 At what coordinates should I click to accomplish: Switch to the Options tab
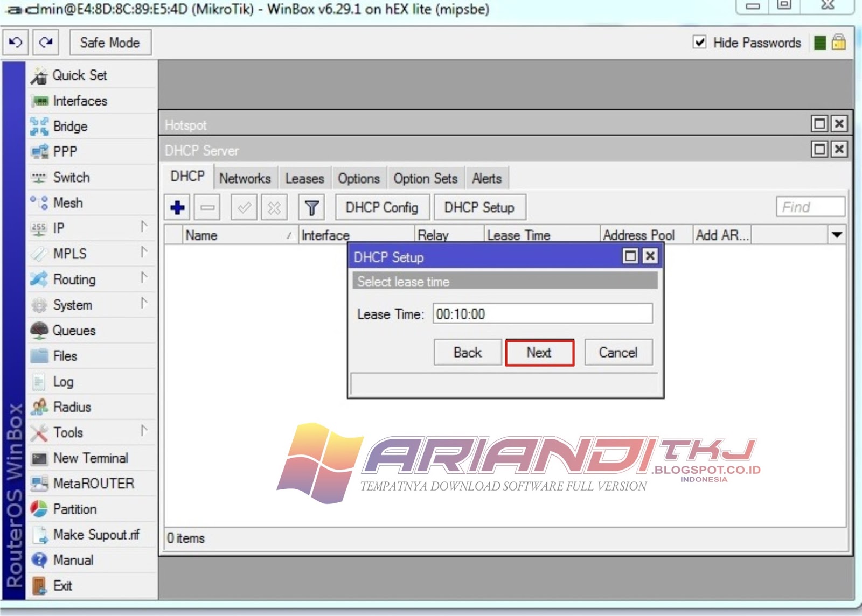click(359, 178)
